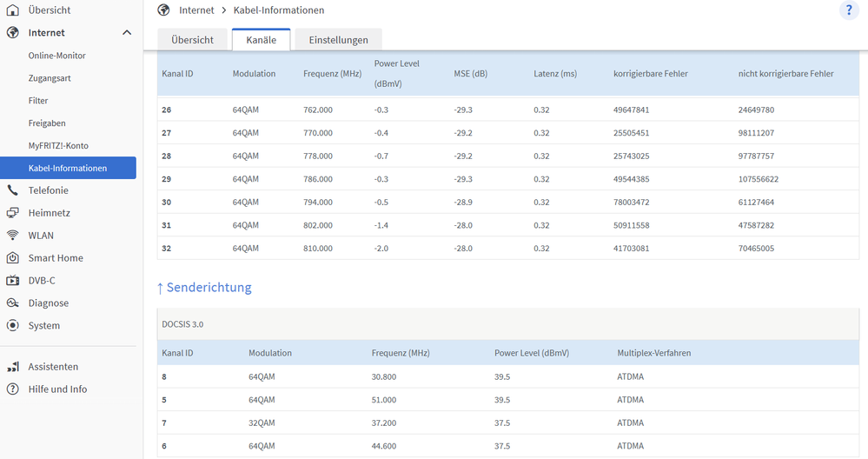
Task: Open the Einstellungen tab
Action: [338, 40]
